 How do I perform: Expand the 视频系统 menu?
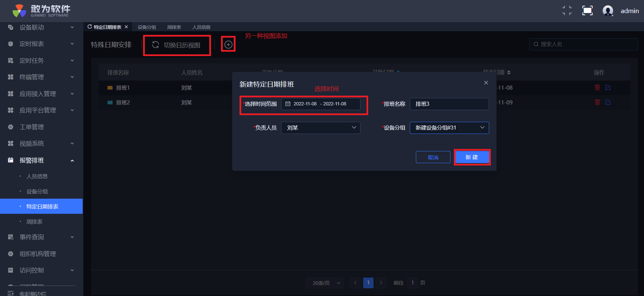coord(72,144)
